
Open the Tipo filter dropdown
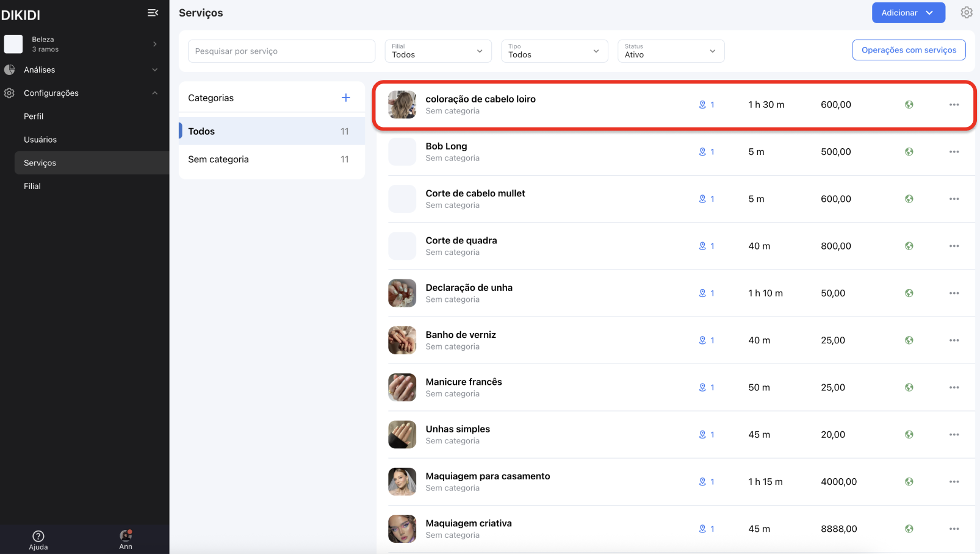tap(554, 51)
